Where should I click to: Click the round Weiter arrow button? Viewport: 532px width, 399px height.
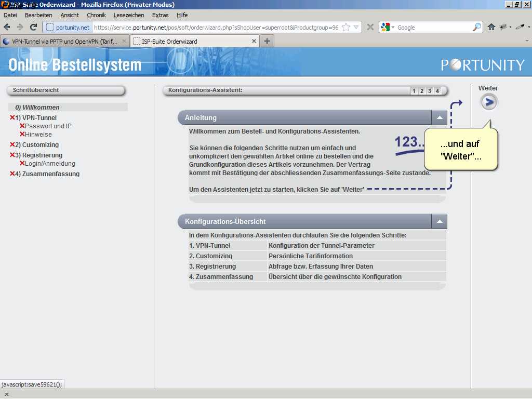(488, 102)
